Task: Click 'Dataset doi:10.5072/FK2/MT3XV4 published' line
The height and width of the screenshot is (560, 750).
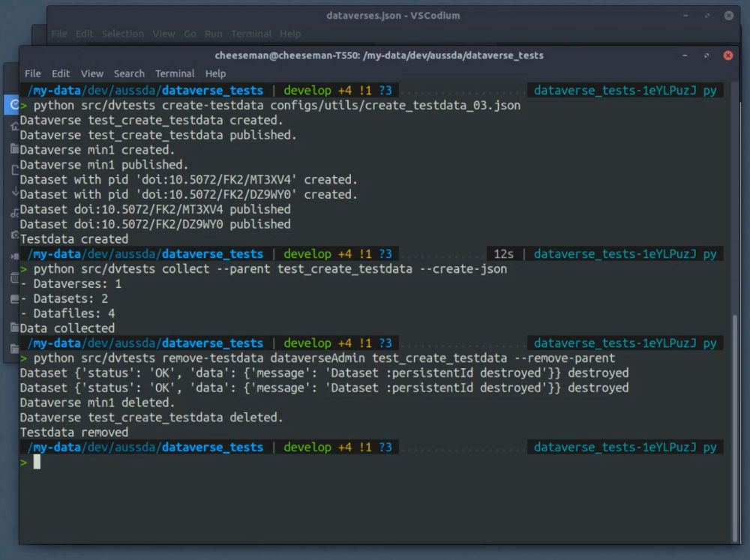Action: 155,209
